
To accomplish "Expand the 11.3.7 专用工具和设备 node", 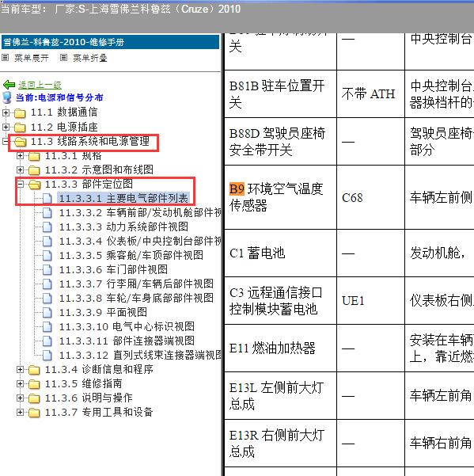I will coord(20,413).
